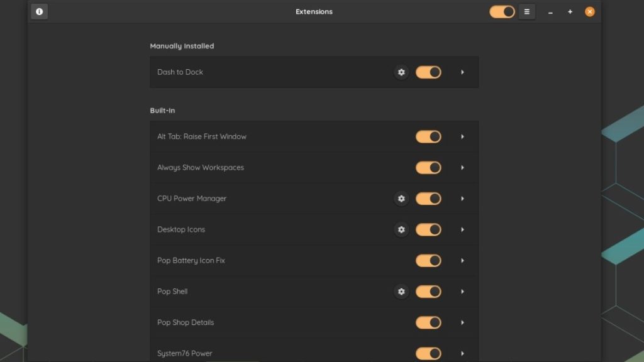This screenshot has height=362, width=644.
Task: Disable the Dash to Dock extension
Action: [x=428, y=72]
